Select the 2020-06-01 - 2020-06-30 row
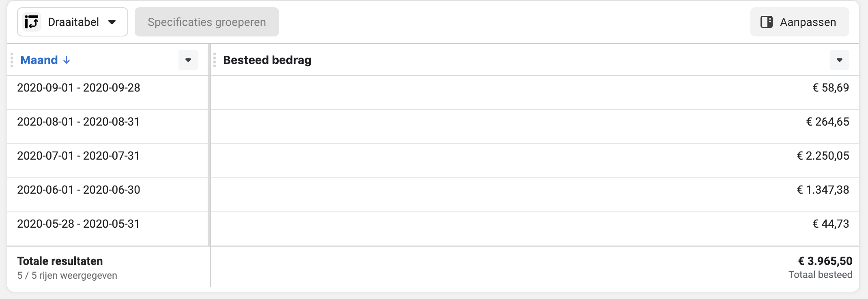The image size is (868, 299). 433,195
